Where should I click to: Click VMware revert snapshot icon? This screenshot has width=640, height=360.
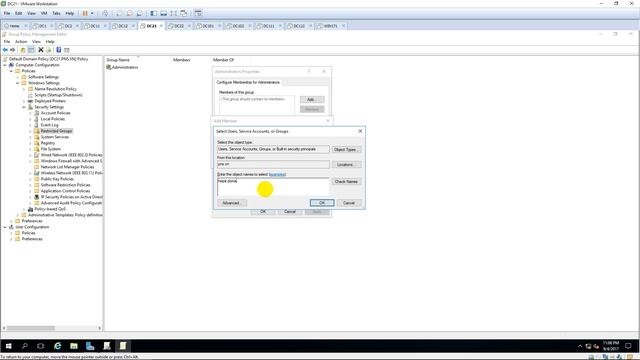point(129,13)
